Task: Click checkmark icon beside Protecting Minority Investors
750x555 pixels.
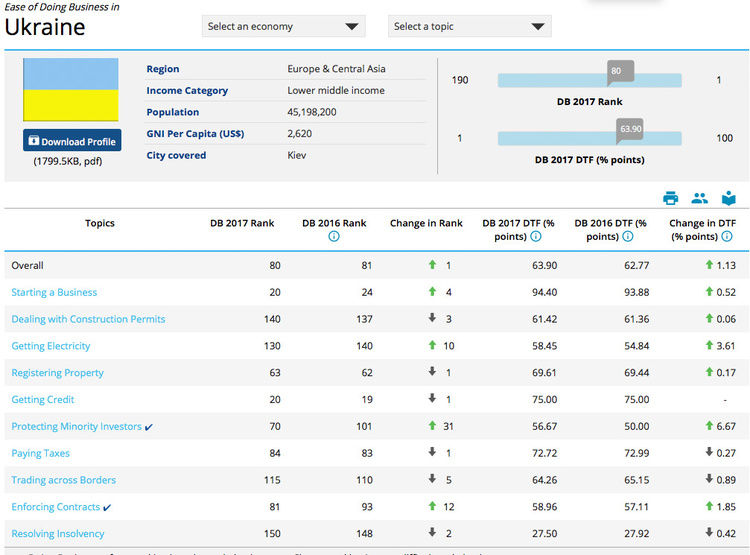Action: 149,427
